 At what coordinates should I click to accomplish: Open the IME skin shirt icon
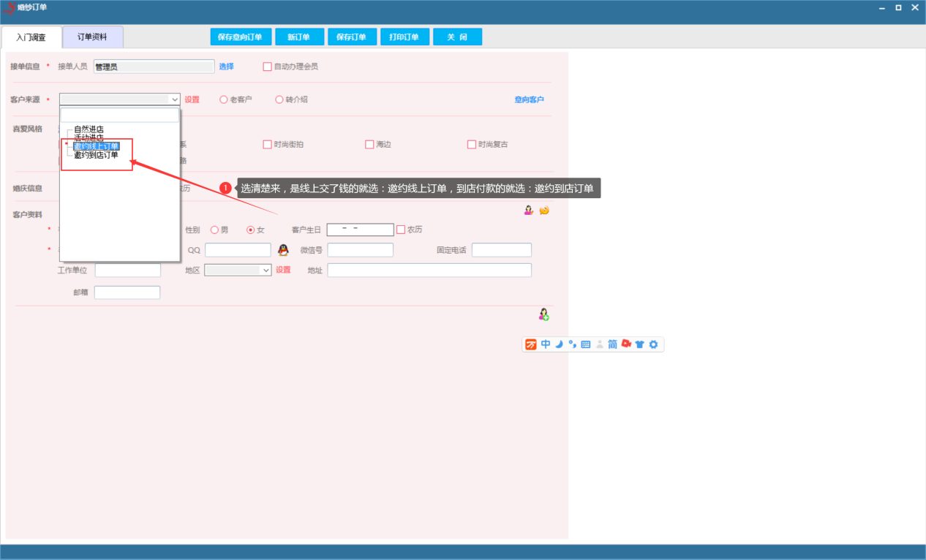click(639, 344)
